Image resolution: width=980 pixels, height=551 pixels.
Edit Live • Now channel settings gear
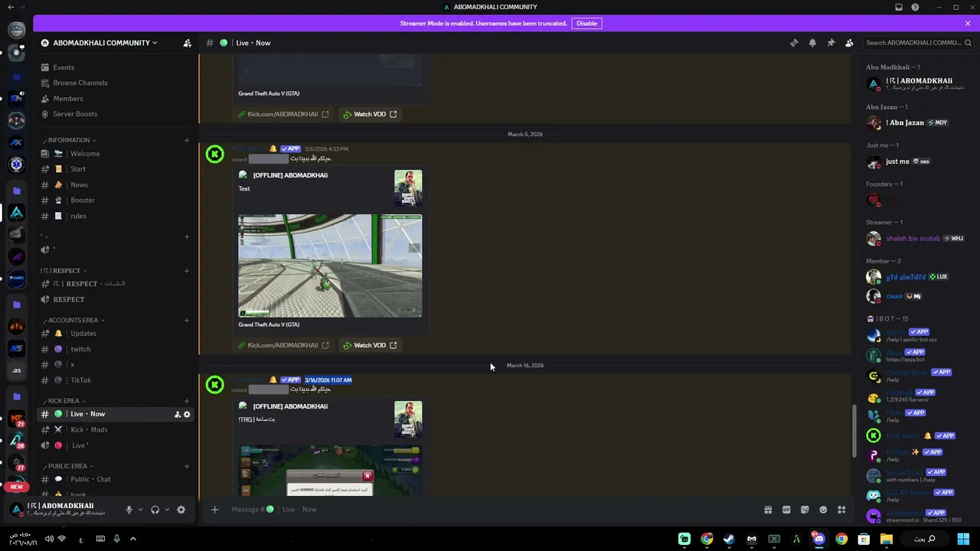pyautogui.click(x=187, y=415)
